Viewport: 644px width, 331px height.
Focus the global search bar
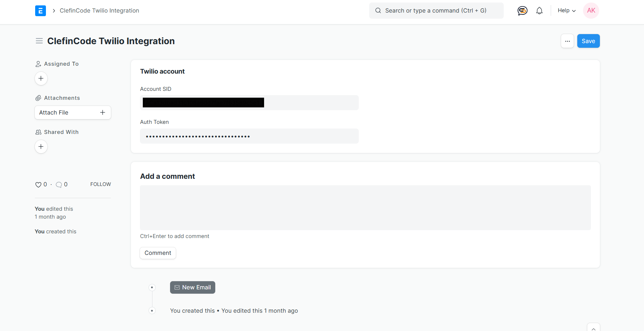(436, 10)
